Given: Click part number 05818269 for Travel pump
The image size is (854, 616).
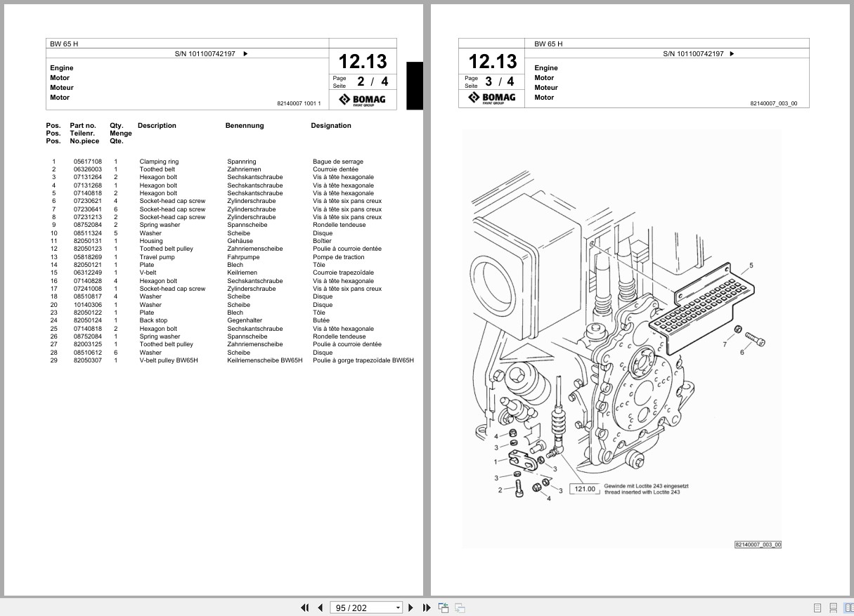Looking at the screenshot, I should coord(88,257).
